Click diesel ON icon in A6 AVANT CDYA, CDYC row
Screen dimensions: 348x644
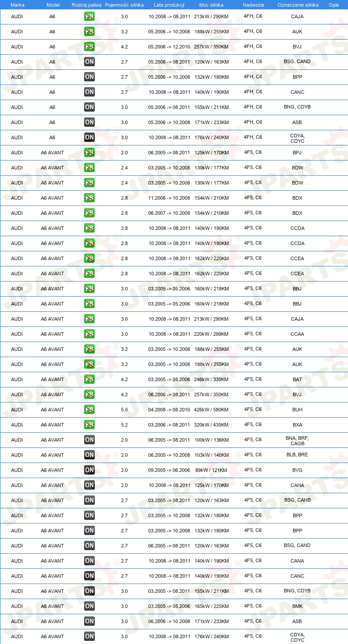[x=89, y=637]
